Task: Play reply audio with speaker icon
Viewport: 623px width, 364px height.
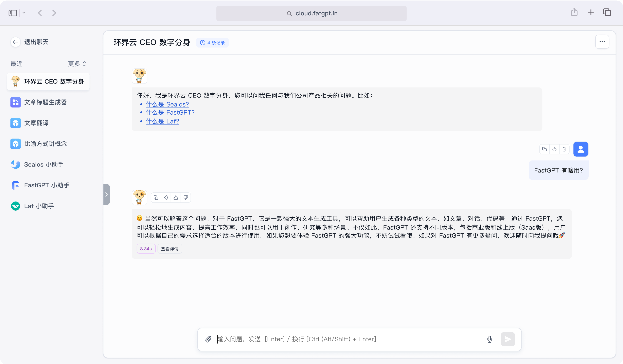Action: 166,197
